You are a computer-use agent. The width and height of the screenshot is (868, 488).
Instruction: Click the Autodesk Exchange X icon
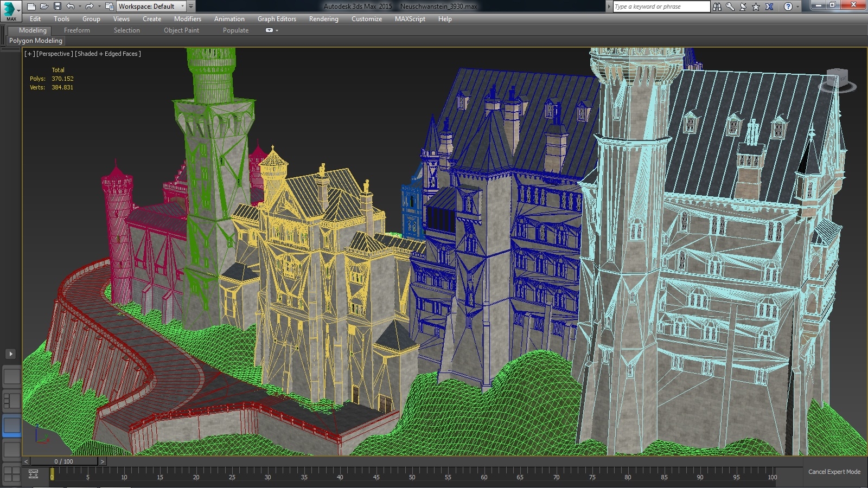769,6
